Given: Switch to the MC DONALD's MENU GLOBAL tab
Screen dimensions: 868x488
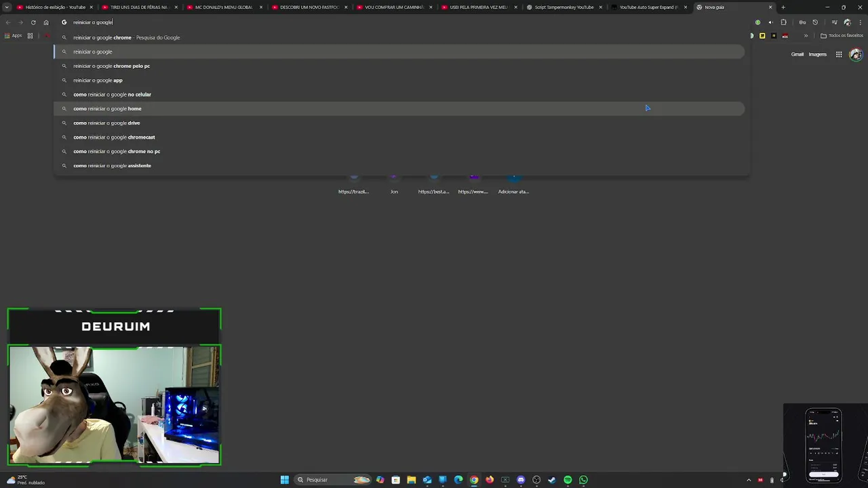Looking at the screenshot, I should (x=224, y=7).
